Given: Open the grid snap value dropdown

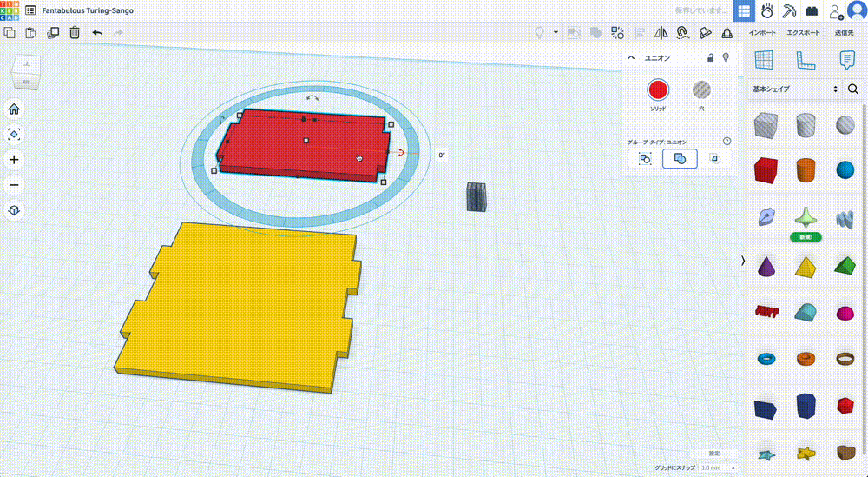Looking at the screenshot, I should pyautogui.click(x=717, y=467).
